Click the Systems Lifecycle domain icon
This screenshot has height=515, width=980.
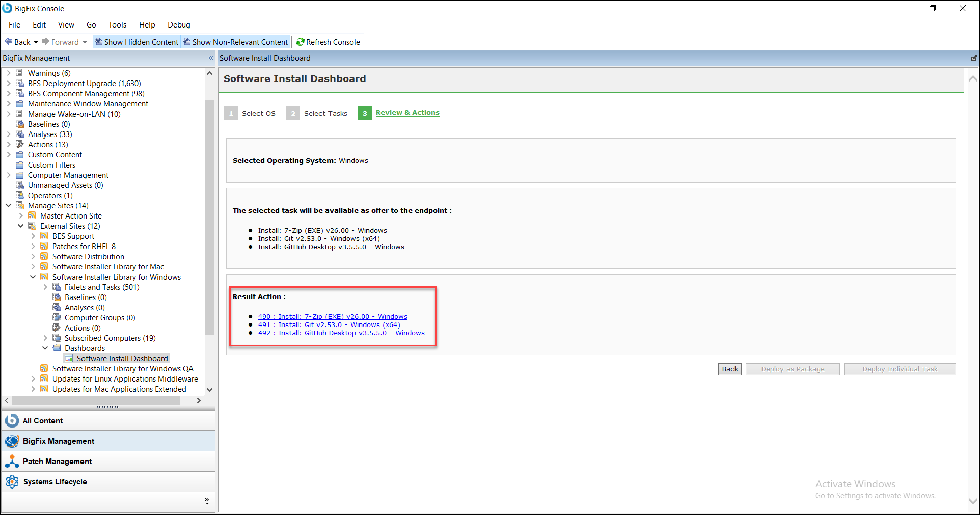[x=12, y=482]
